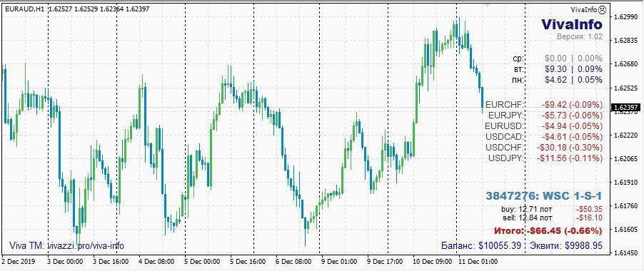
Task: Click the VivaInfo title heading
Action: click(x=572, y=24)
